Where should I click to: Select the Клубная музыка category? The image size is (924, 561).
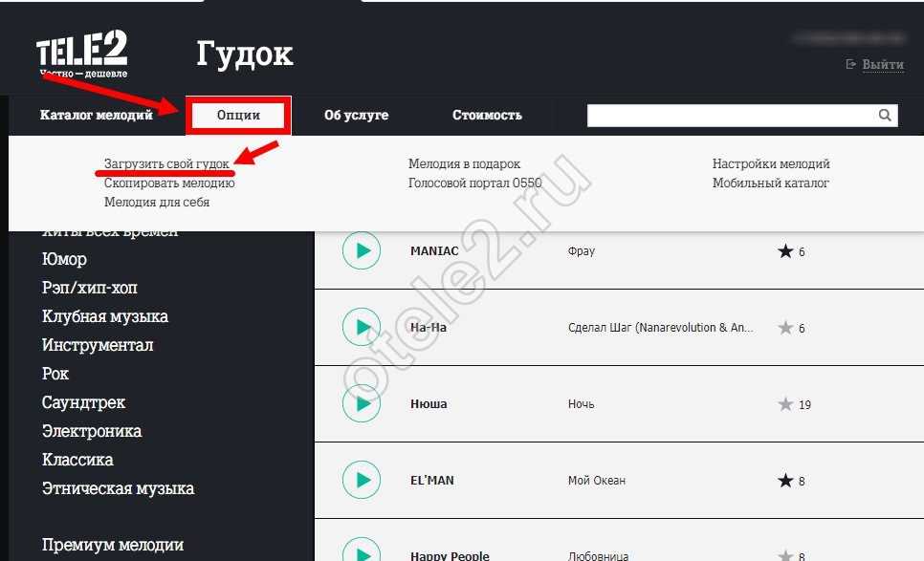click(x=105, y=316)
